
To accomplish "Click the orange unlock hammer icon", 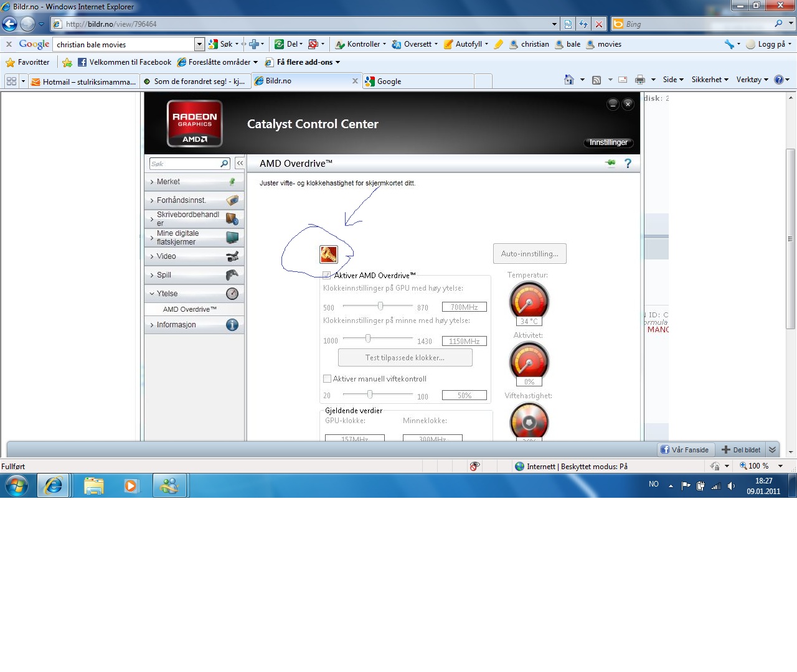I will tap(328, 254).
